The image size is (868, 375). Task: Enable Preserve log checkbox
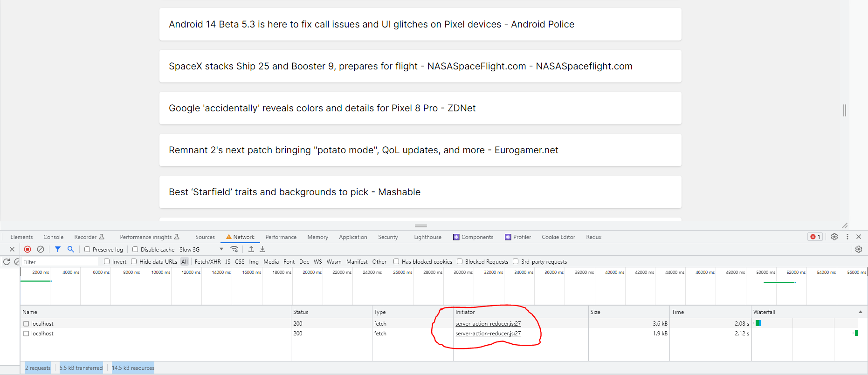(87, 249)
